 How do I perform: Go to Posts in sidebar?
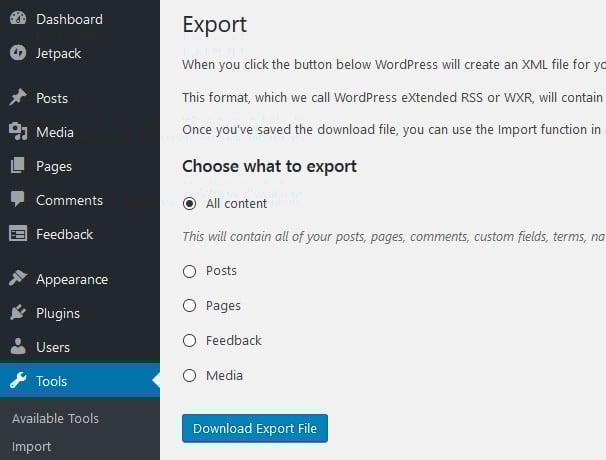80,98
